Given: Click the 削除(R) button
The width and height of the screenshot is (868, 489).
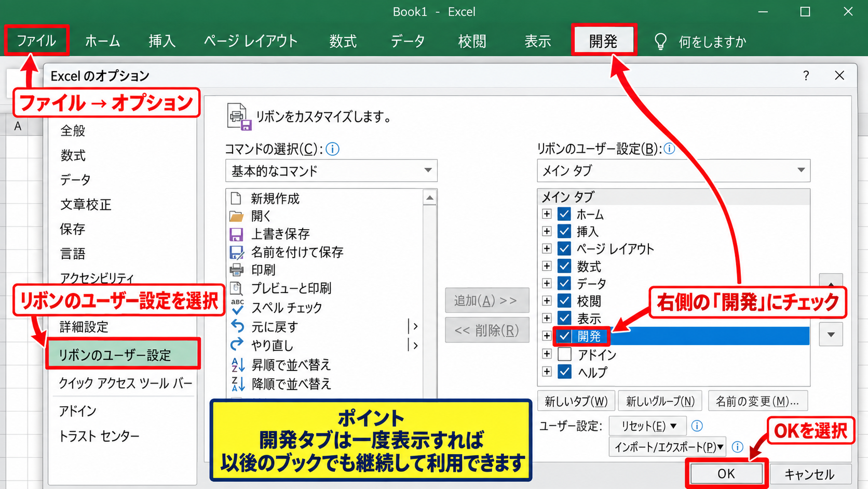Looking at the screenshot, I should (x=487, y=330).
